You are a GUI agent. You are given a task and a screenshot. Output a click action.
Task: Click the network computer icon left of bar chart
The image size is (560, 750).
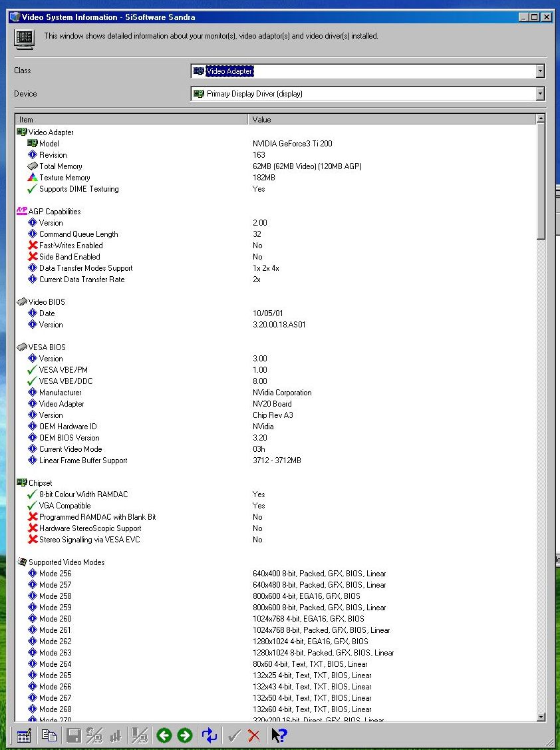click(94, 735)
